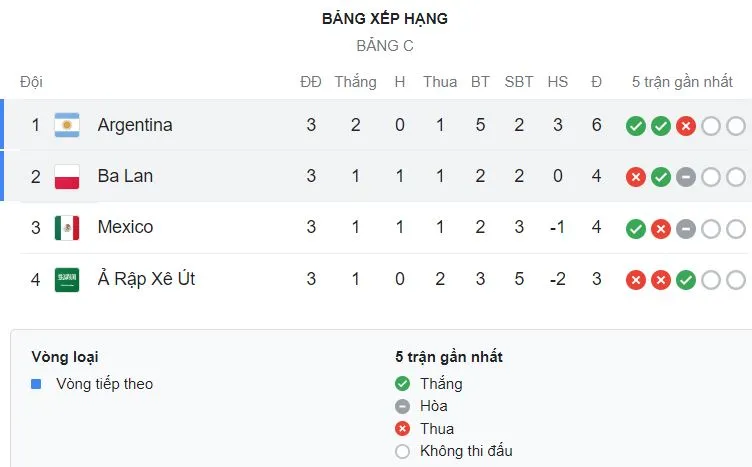Open the Ba Lan team link
752x467 pixels.
coord(125,177)
